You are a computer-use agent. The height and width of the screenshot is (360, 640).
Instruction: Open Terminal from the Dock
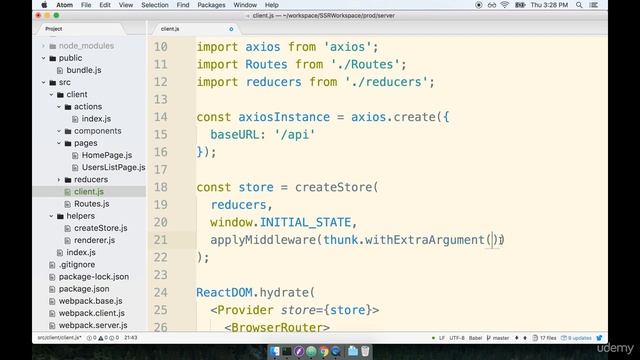point(287,351)
